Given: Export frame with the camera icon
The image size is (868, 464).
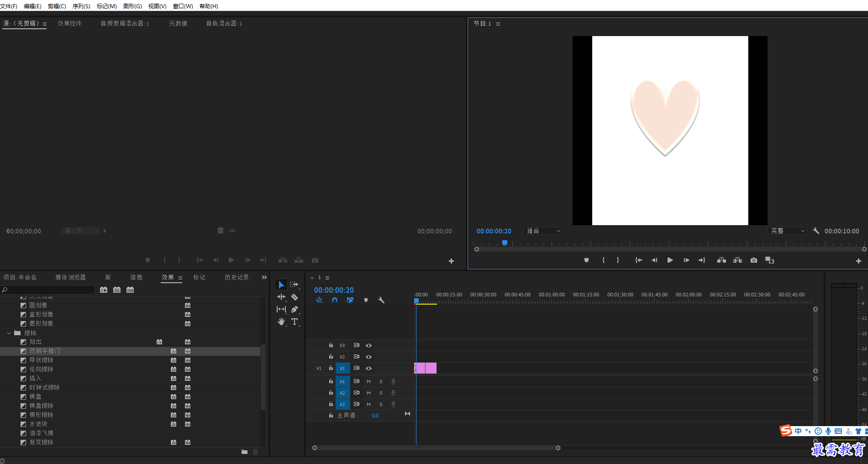Looking at the screenshot, I should coord(754,260).
